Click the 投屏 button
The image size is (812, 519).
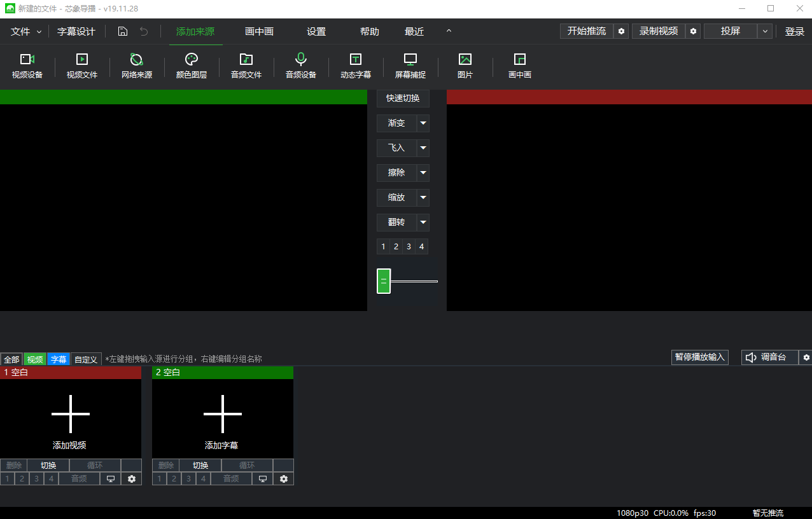[x=731, y=31]
